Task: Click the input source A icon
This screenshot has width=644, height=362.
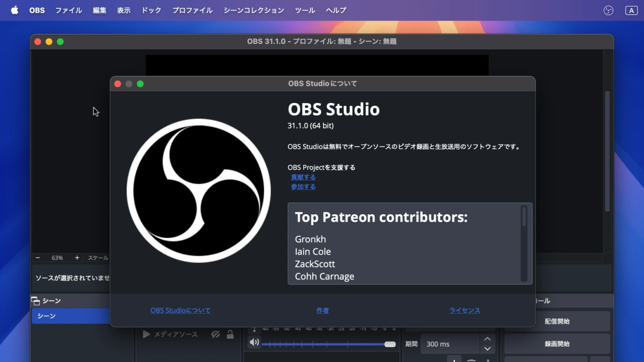Action: click(631, 10)
